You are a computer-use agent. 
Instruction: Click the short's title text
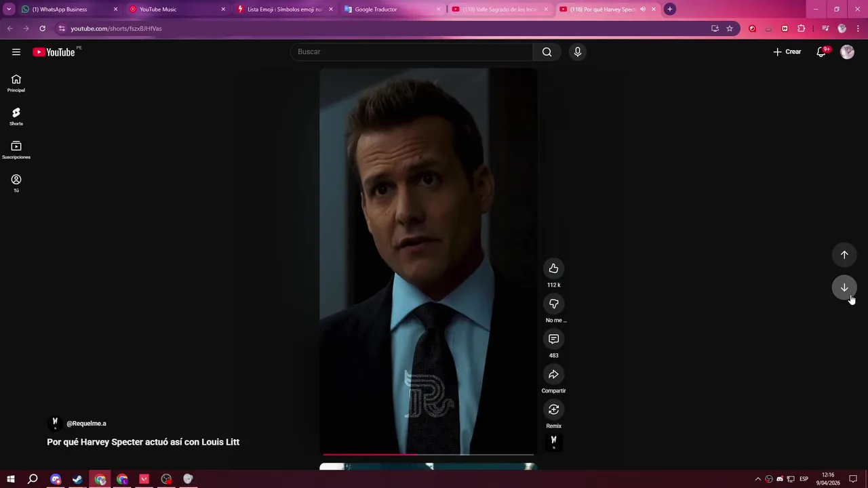tap(143, 442)
